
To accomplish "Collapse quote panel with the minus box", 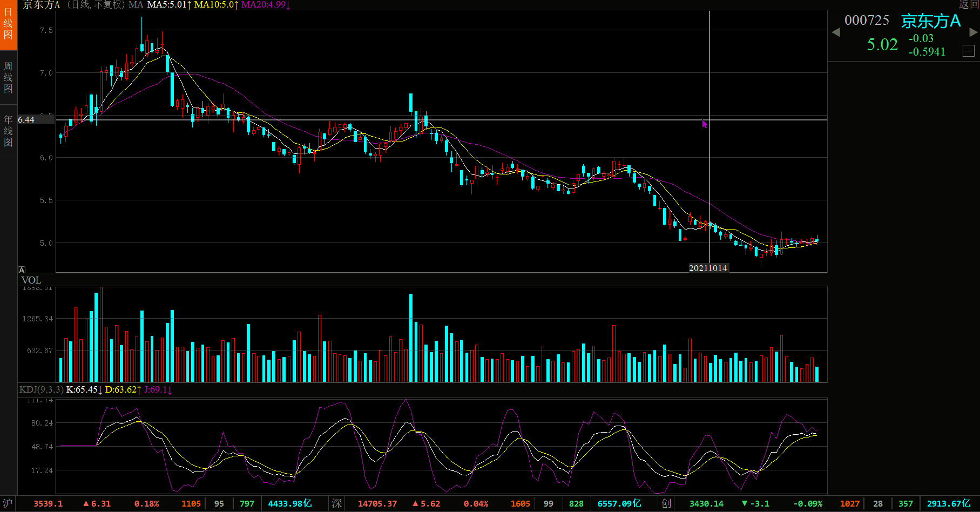I will [x=969, y=51].
